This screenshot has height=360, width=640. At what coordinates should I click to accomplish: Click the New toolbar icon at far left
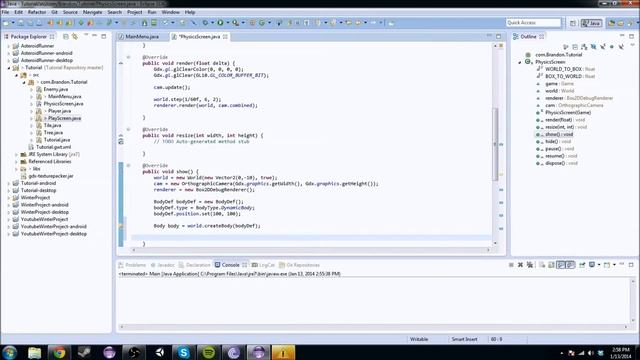pyautogui.click(x=6, y=23)
